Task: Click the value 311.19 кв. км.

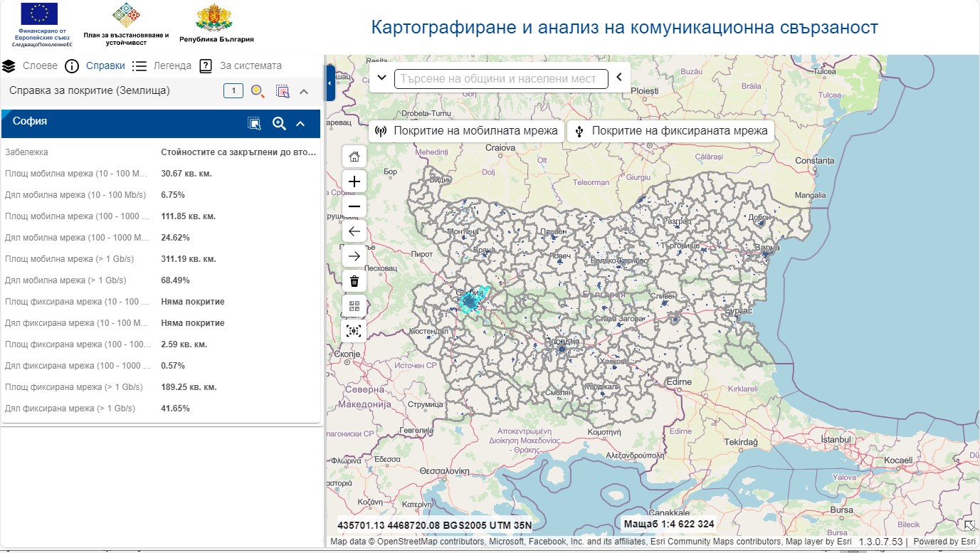Action: click(189, 259)
